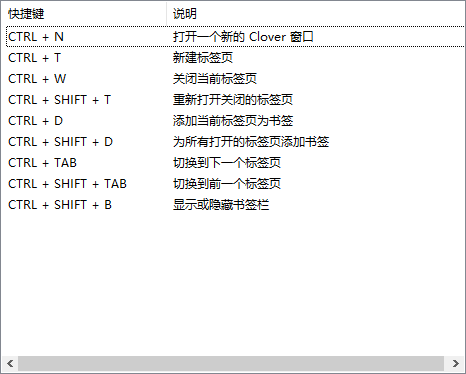The height and width of the screenshot is (374, 466).
Task: Select the CTRL + D shortcut row
Action: (x=235, y=121)
